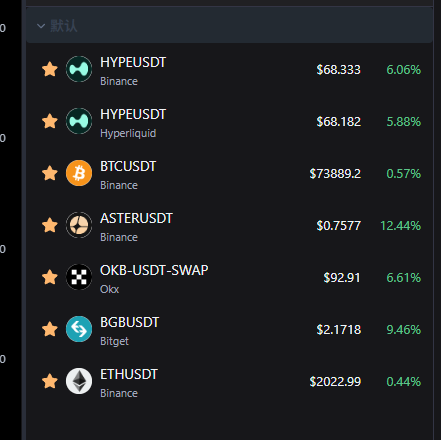Click the $2022.99 ETH price

tap(335, 382)
